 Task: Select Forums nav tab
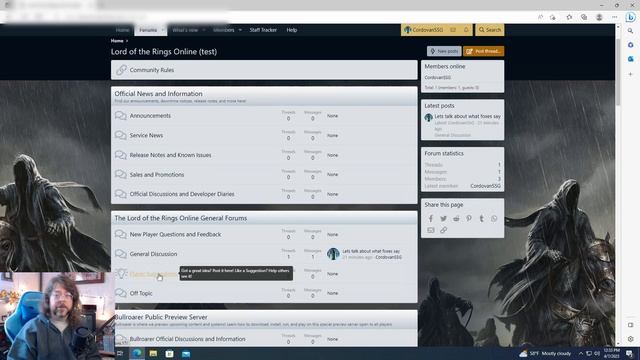(x=148, y=30)
